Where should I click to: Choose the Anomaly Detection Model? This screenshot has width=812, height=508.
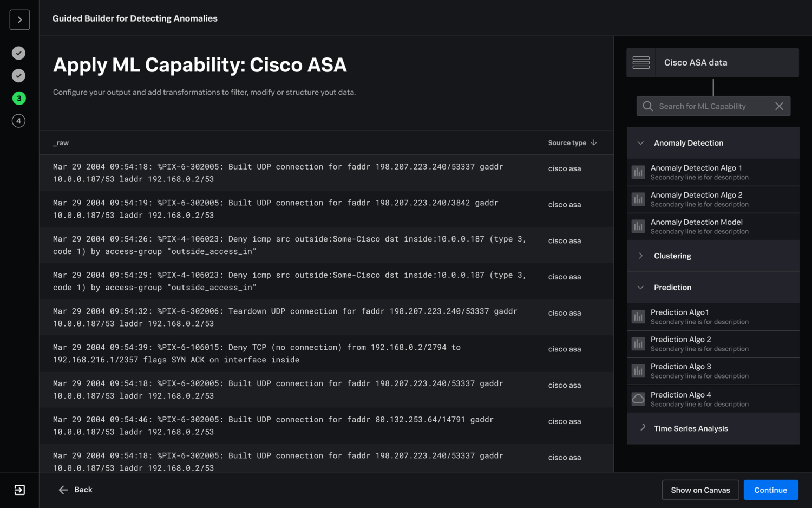coord(713,226)
